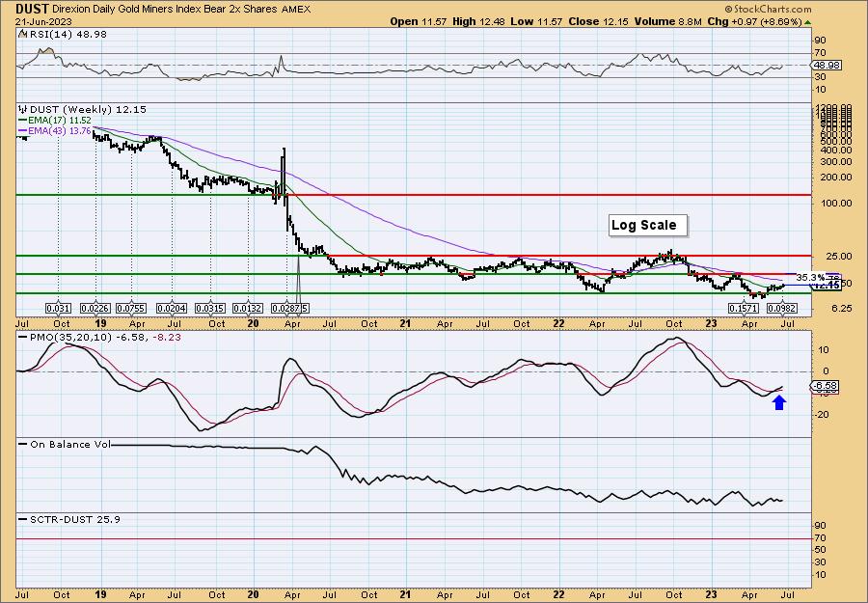Click the 'Low 11.57' value

tap(534, 21)
